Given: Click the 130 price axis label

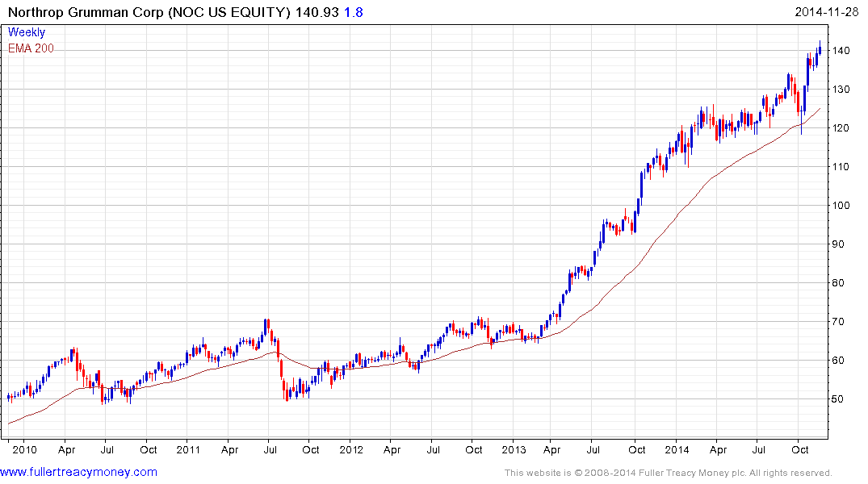Looking at the screenshot, I should (x=841, y=89).
